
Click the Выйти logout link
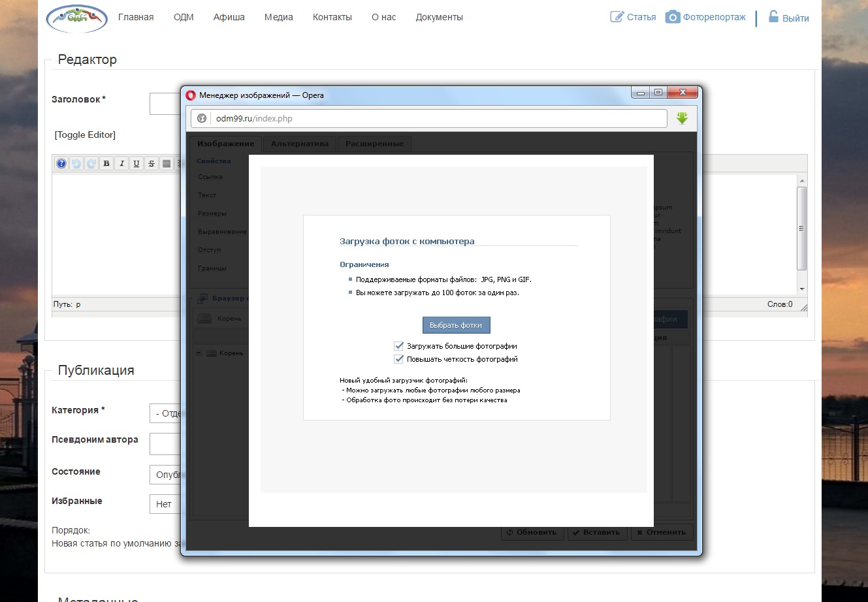796,18
